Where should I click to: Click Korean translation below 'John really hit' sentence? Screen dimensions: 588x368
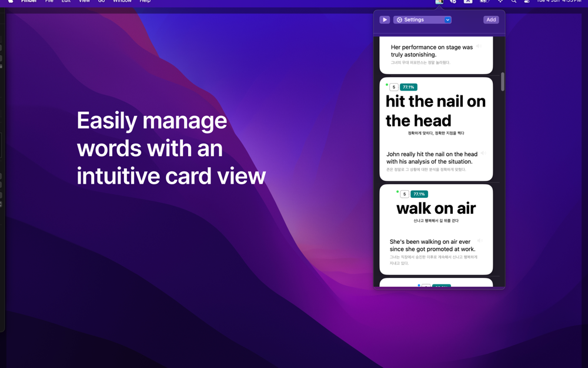[426, 170]
